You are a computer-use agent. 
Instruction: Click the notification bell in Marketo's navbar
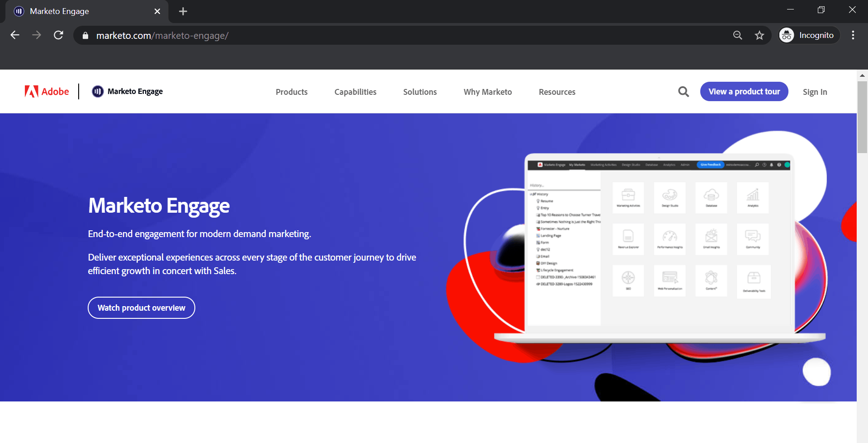click(x=771, y=165)
